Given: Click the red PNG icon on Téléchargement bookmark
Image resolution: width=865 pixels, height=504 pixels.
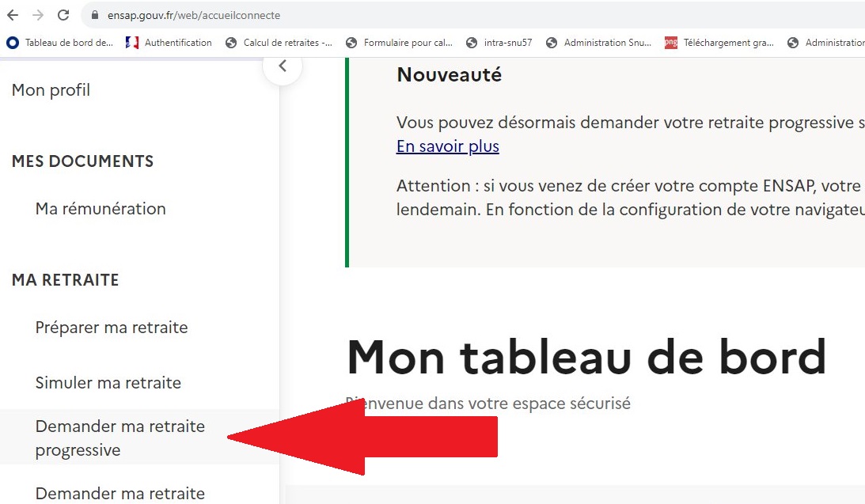Looking at the screenshot, I should click(x=671, y=43).
